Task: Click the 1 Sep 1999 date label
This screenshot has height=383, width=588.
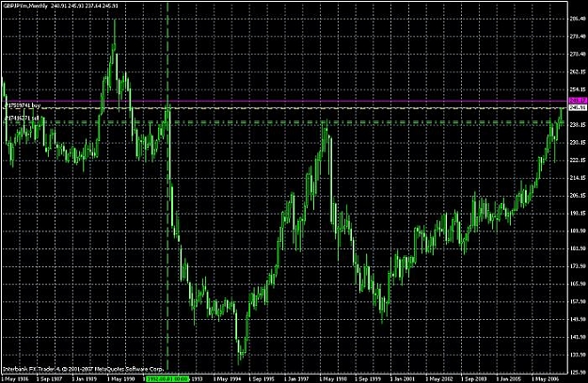Action: 368,379
